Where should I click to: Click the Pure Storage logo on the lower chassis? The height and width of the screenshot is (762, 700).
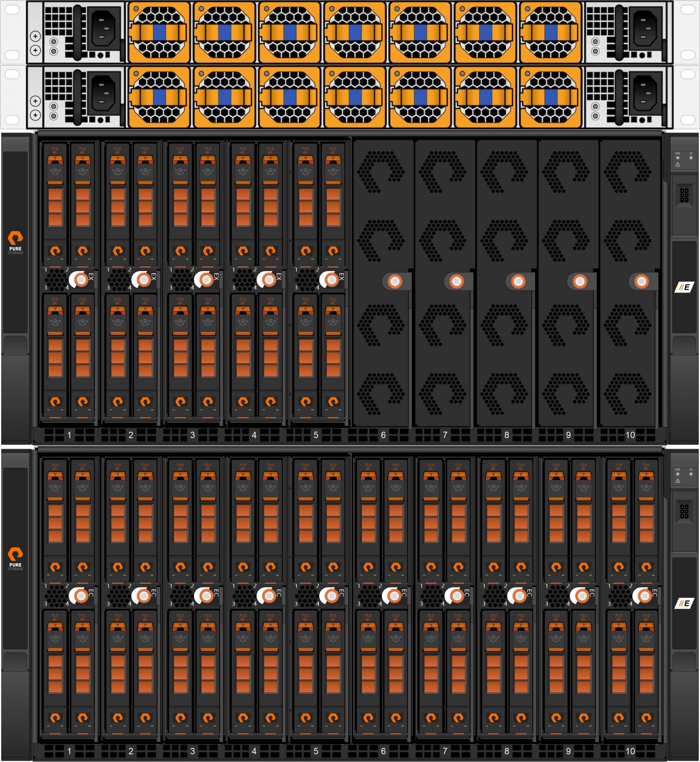point(15,559)
